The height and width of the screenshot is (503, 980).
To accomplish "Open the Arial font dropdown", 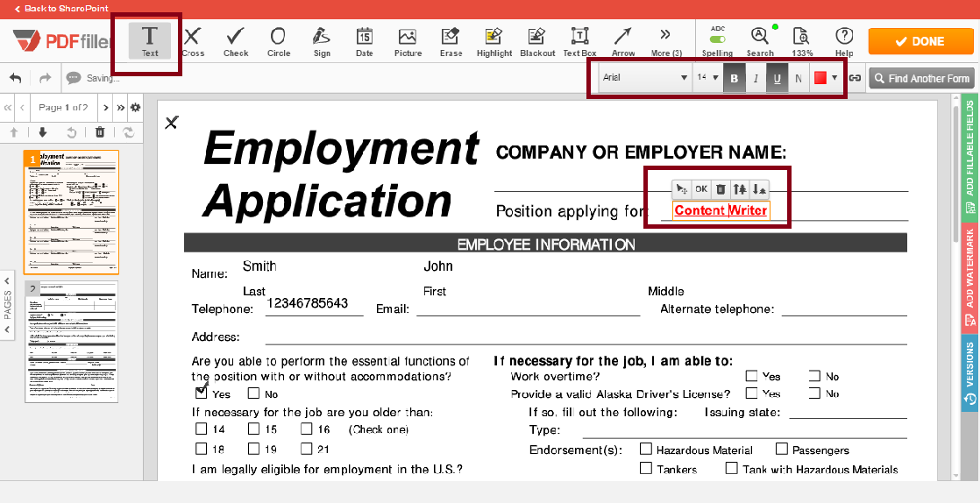I will [644, 78].
